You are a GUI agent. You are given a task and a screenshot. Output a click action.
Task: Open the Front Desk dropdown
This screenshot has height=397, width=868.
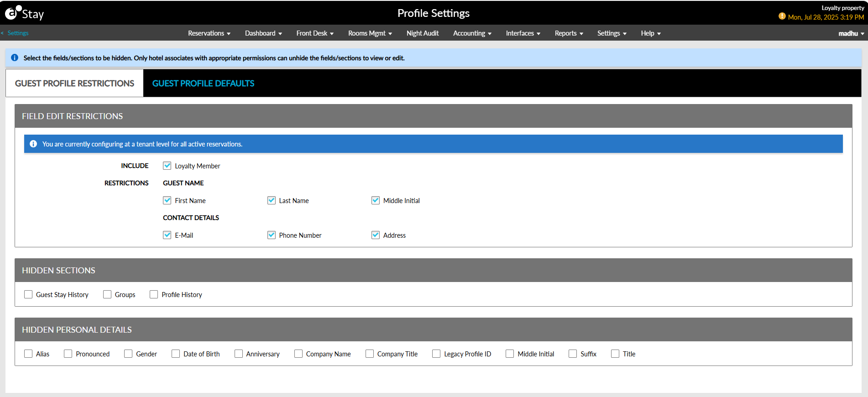point(315,33)
